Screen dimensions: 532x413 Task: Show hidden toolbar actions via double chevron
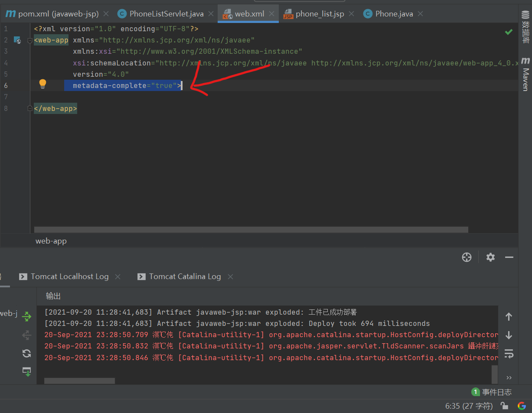(x=509, y=377)
